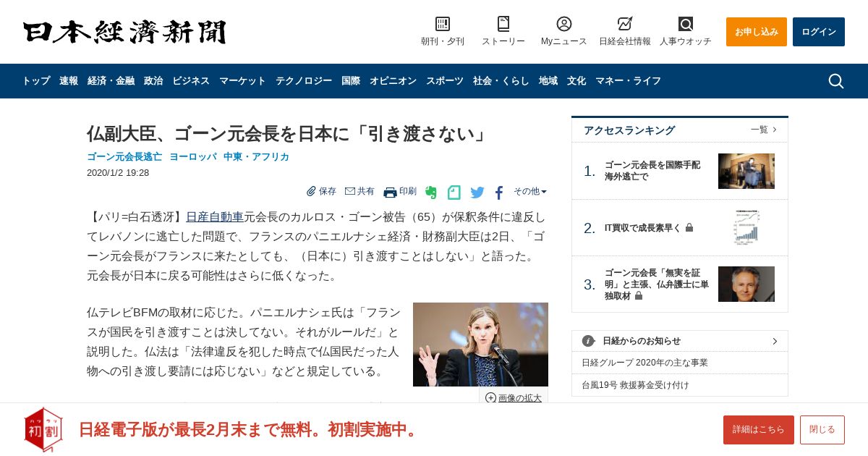Click the 初割 red badge logo
Viewport: 868px width, 456px height.
(43, 429)
